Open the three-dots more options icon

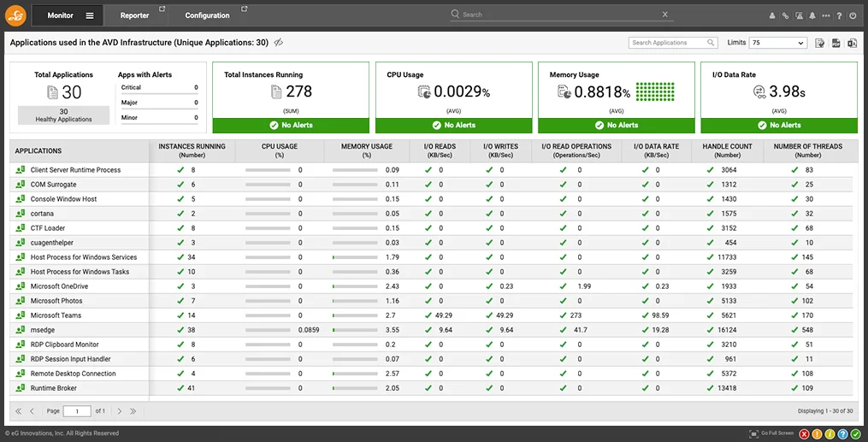(x=826, y=16)
